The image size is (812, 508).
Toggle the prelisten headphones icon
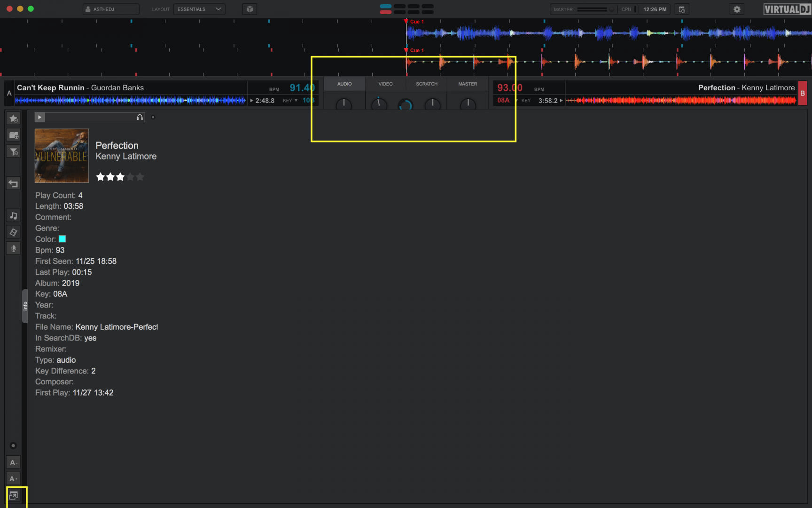140,117
